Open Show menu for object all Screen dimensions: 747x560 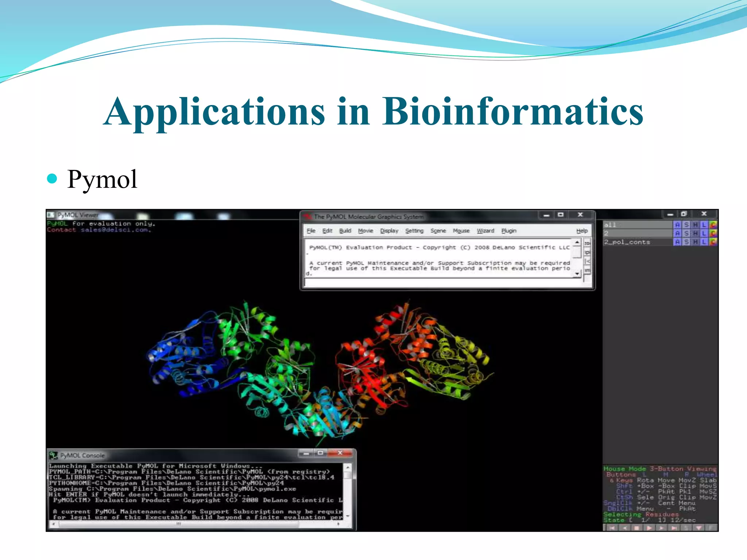(x=686, y=225)
